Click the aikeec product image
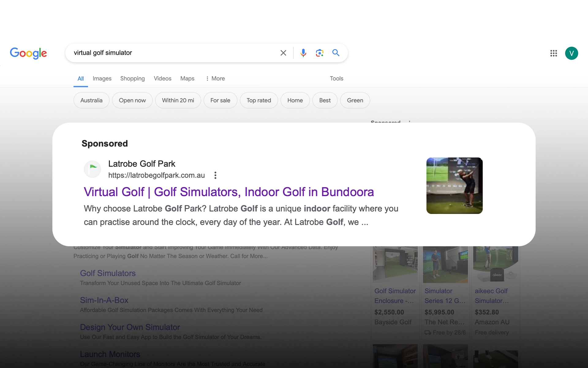Viewport: 588px width, 368px height. tap(496, 264)
